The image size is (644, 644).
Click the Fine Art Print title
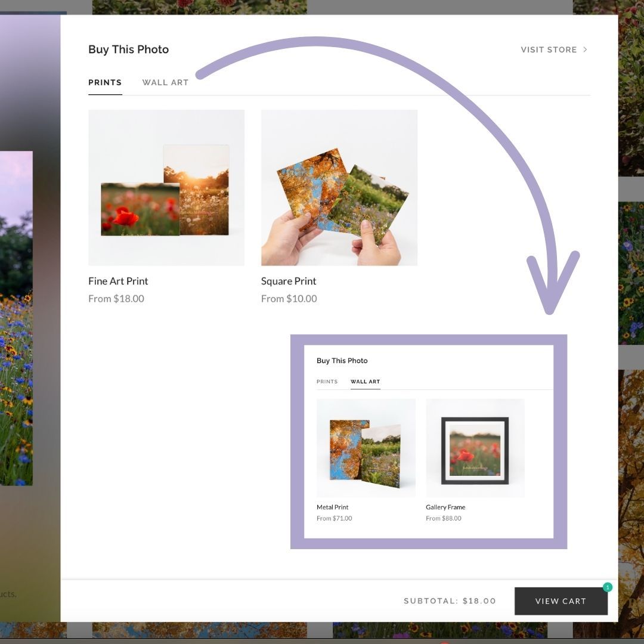point(118,281)
